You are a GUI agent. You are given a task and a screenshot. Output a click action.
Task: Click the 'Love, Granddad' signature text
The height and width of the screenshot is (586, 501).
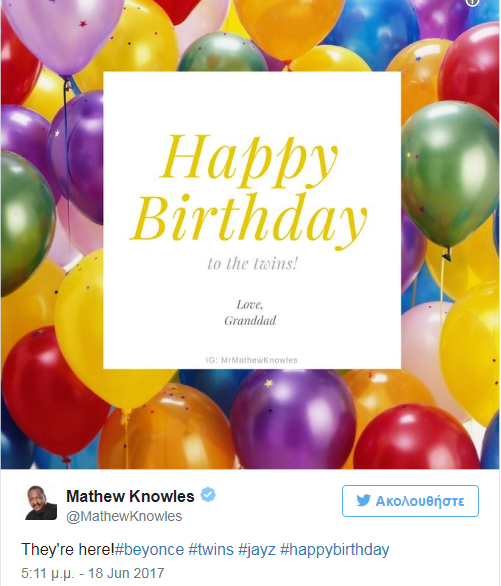(x=250, y=312)
